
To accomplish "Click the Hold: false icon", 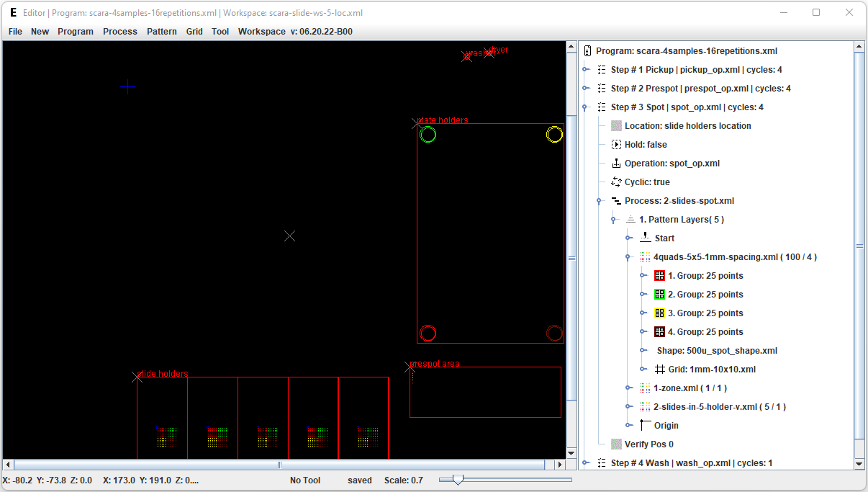I will [616, 145].
